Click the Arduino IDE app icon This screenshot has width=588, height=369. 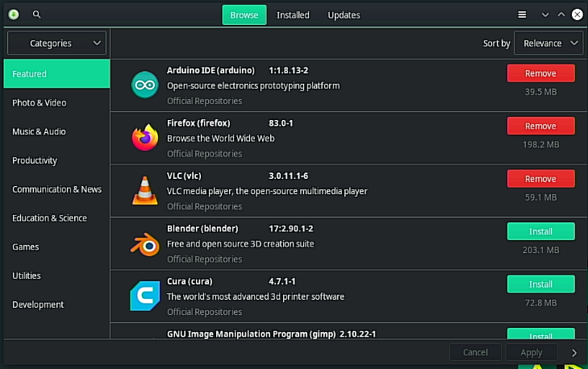pos(144,85)
